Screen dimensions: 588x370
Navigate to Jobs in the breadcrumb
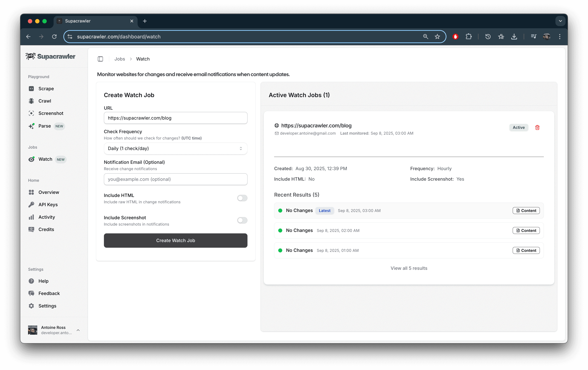click(120, 59)
